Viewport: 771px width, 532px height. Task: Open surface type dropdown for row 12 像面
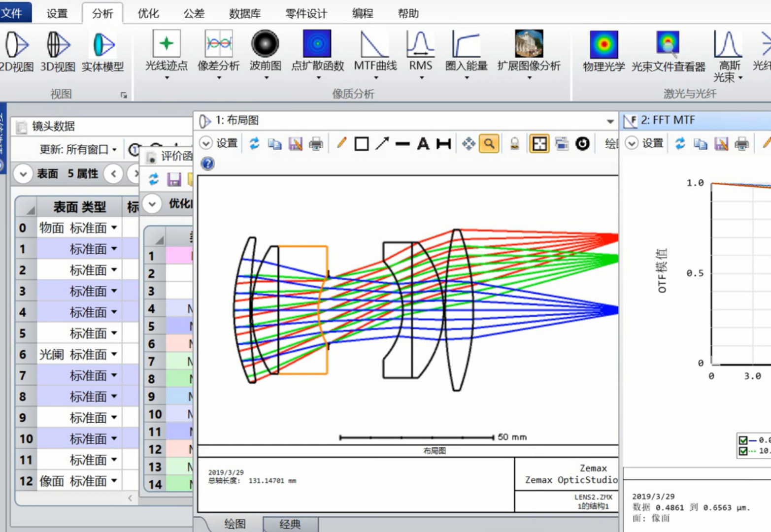coord(114,480)
